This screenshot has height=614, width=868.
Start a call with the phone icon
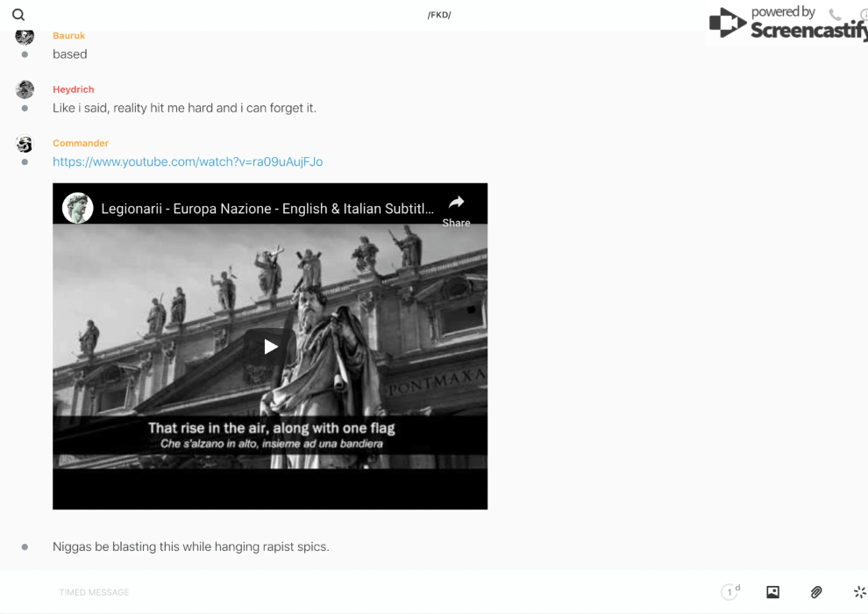(835, 15)
